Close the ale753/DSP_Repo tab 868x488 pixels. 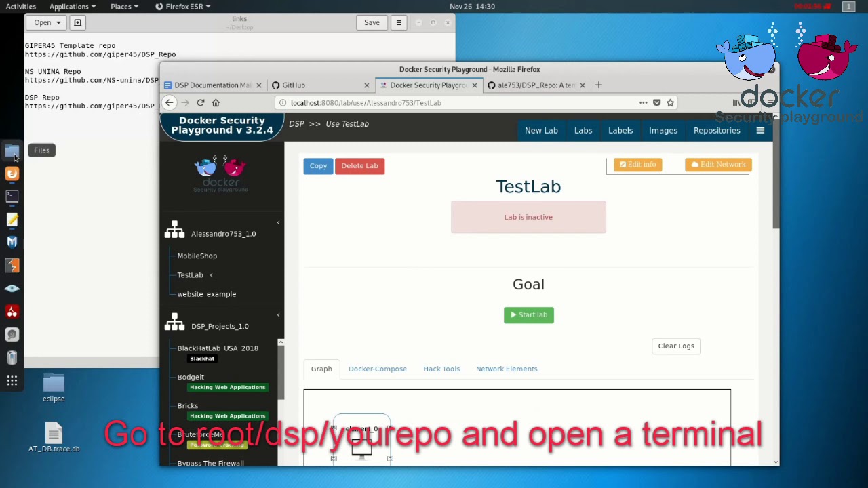[582, 85]
